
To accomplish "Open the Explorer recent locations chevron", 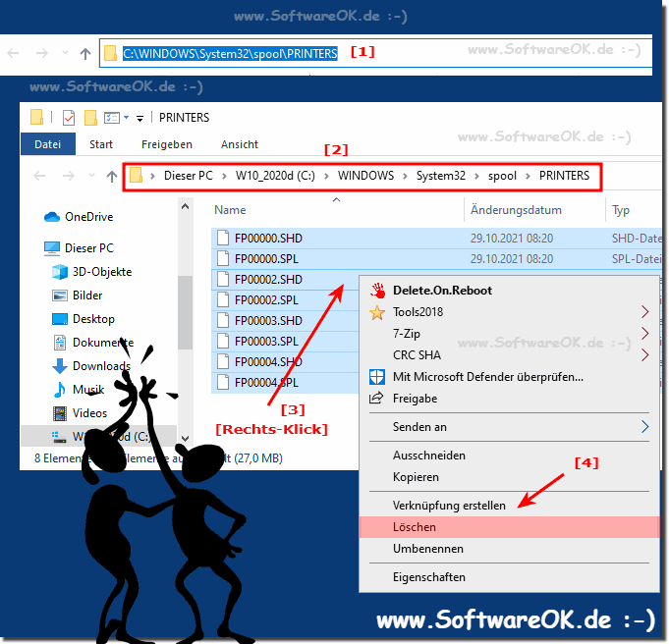I will pos(91,176).
